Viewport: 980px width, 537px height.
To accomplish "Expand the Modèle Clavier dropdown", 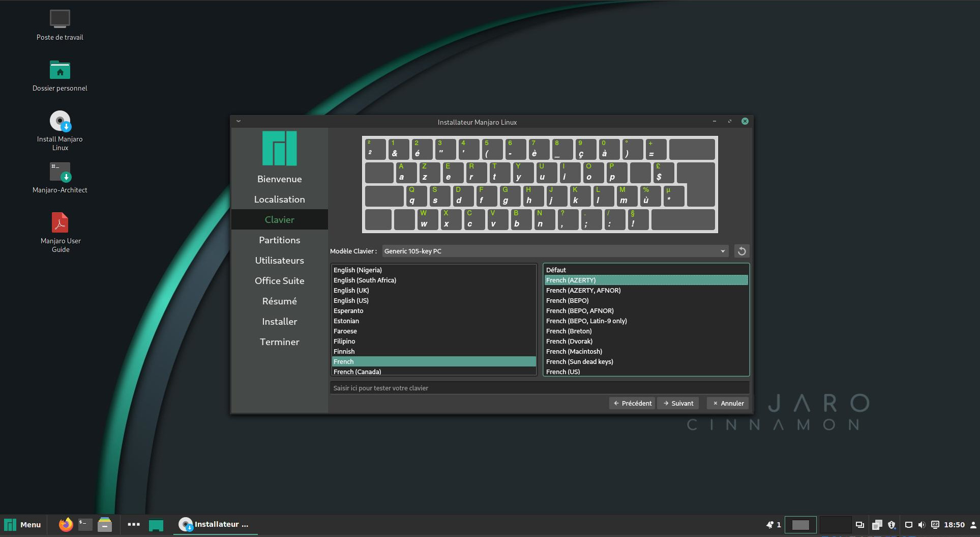I will 555,251.
